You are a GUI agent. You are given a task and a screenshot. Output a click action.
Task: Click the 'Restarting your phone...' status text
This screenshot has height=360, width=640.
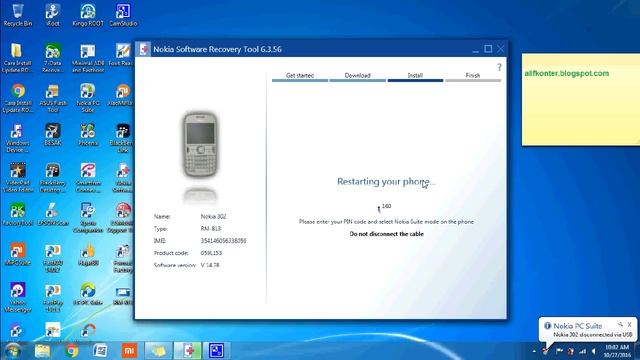(386, 182)
